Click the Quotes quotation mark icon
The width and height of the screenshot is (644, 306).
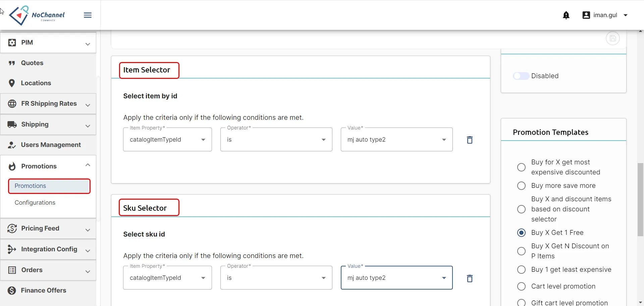point(12,63)
